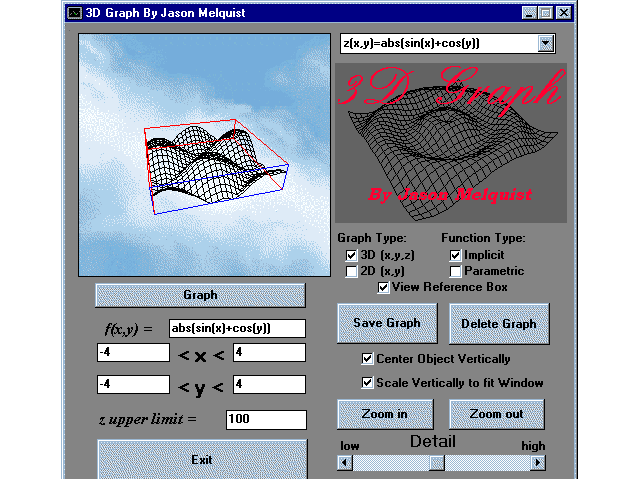640x480 pixels.
Task: Disable Center Object Vertically option
Action: [x=368, y=359]
